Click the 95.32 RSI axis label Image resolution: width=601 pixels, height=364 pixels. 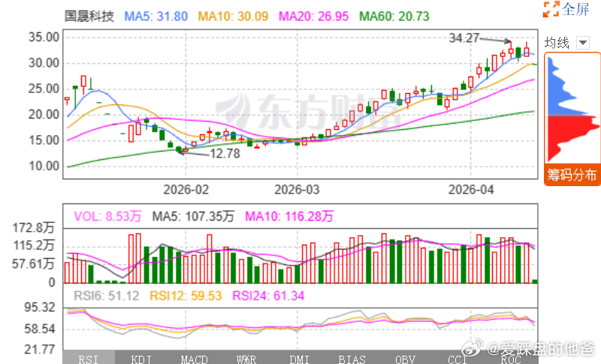[40, 308]
